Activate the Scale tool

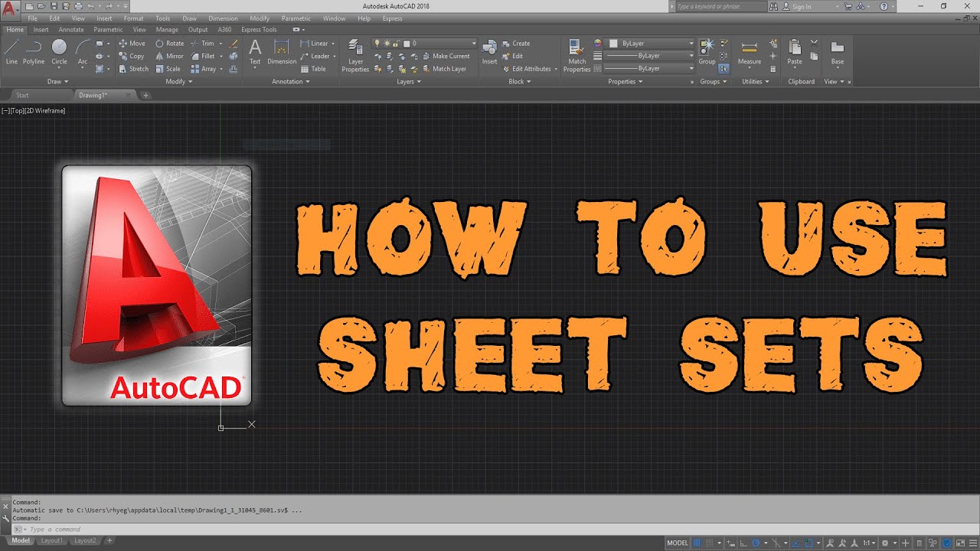168,69
